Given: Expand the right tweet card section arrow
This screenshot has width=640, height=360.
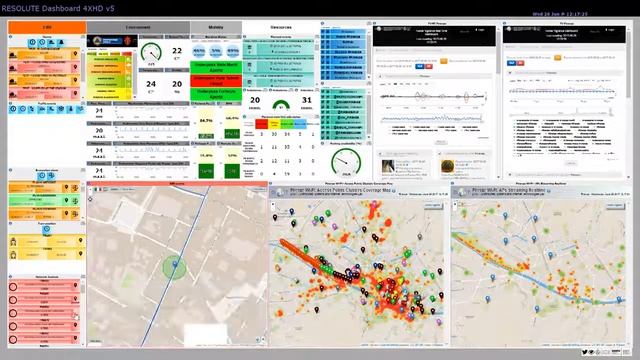Looking at the screenshot, I should click(440, 154).
